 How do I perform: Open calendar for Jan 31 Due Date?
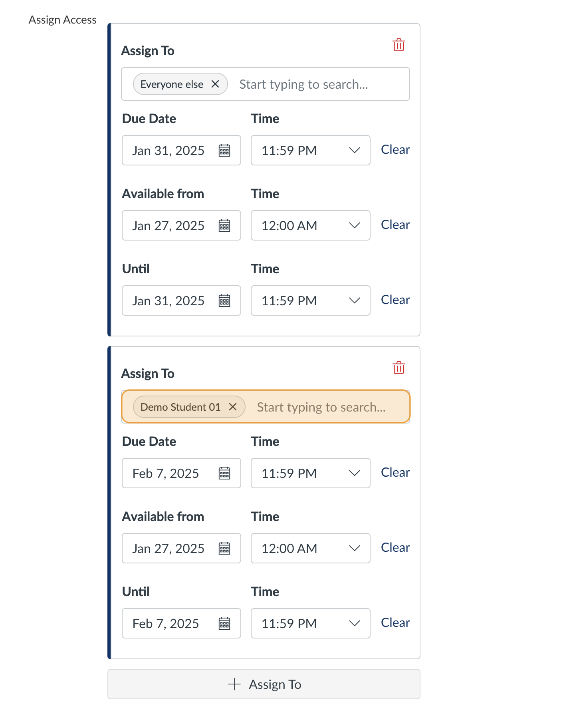[225, 151]
